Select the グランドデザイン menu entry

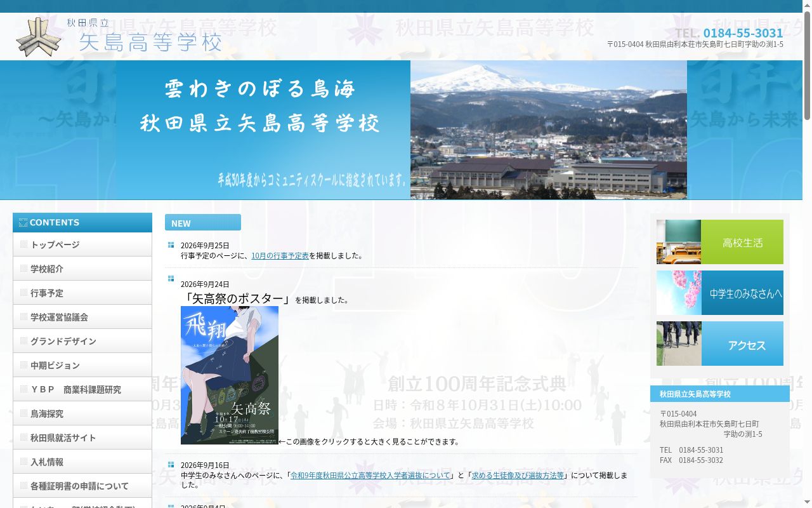point(82,341)
